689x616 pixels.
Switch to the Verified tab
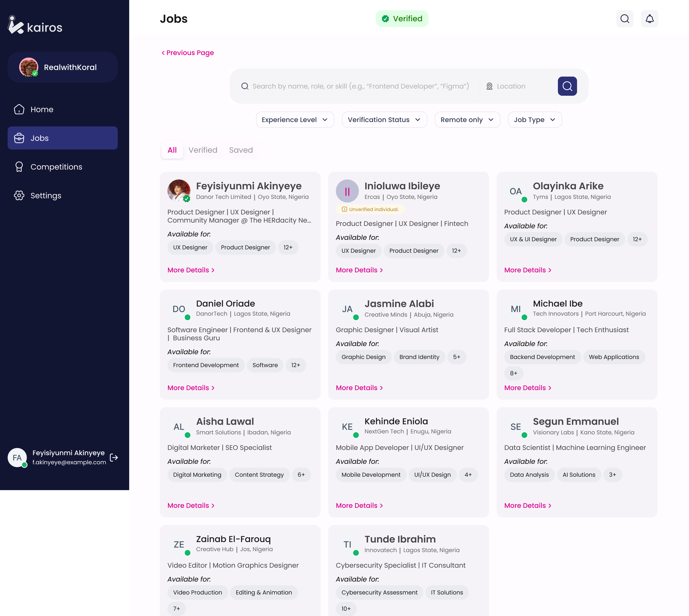[203, 150]
